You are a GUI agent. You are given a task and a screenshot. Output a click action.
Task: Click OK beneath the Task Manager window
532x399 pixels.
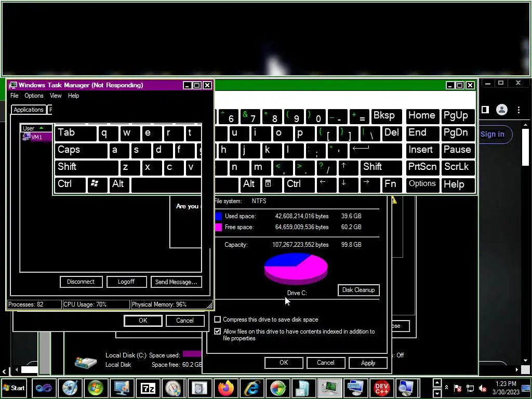(143, 321)
